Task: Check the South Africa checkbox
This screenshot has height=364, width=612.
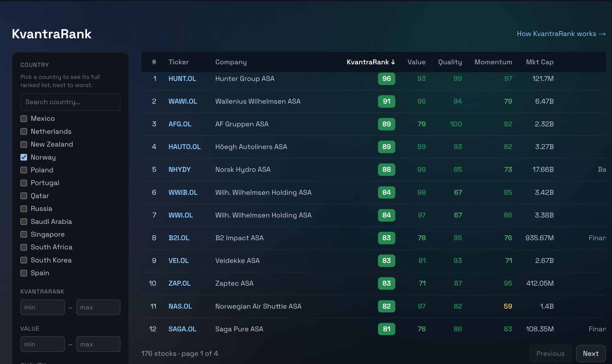Action: 24,247
